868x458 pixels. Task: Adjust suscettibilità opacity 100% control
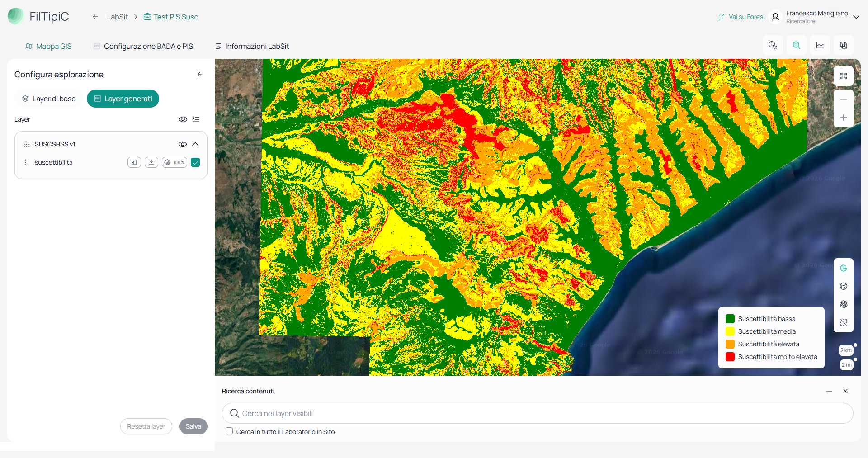click(x=175, y=162)
